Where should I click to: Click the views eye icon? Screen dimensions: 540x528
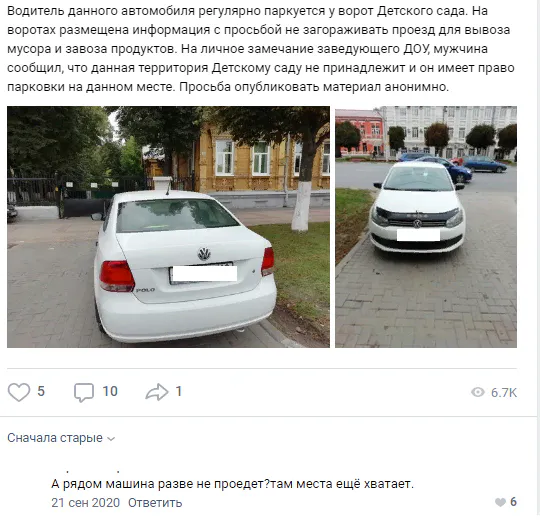pyautogui.click(x=478, y=392)
